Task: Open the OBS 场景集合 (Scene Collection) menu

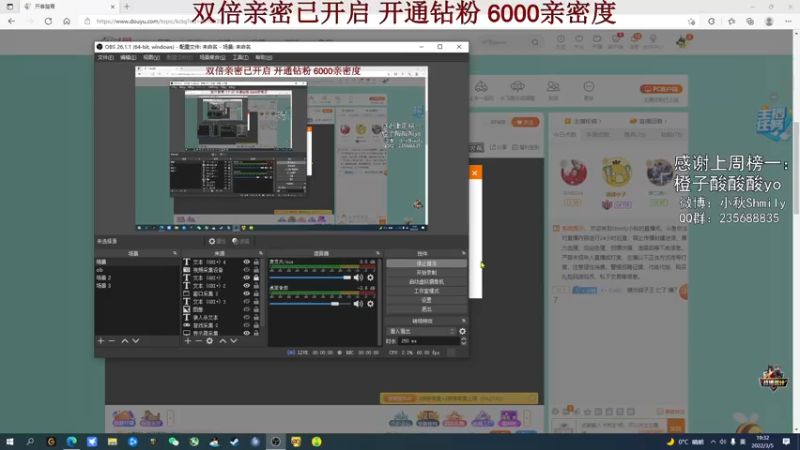Action: pyautogui.click(x=212, y=58)
